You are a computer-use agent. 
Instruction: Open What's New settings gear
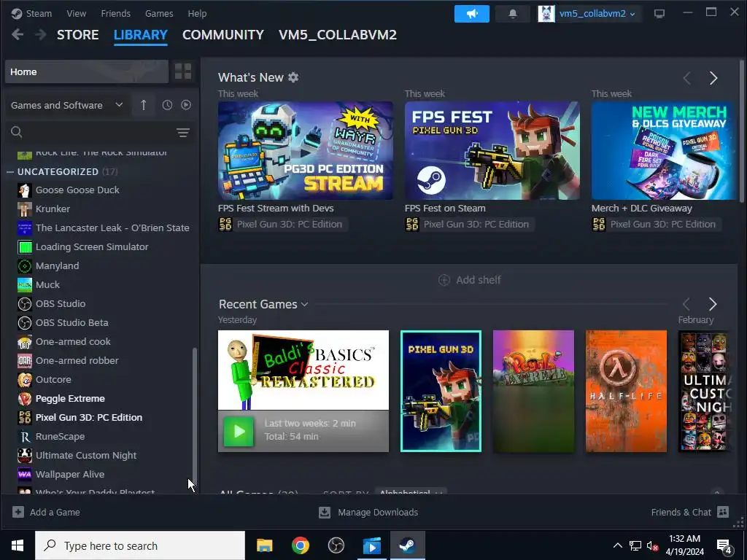293,77
